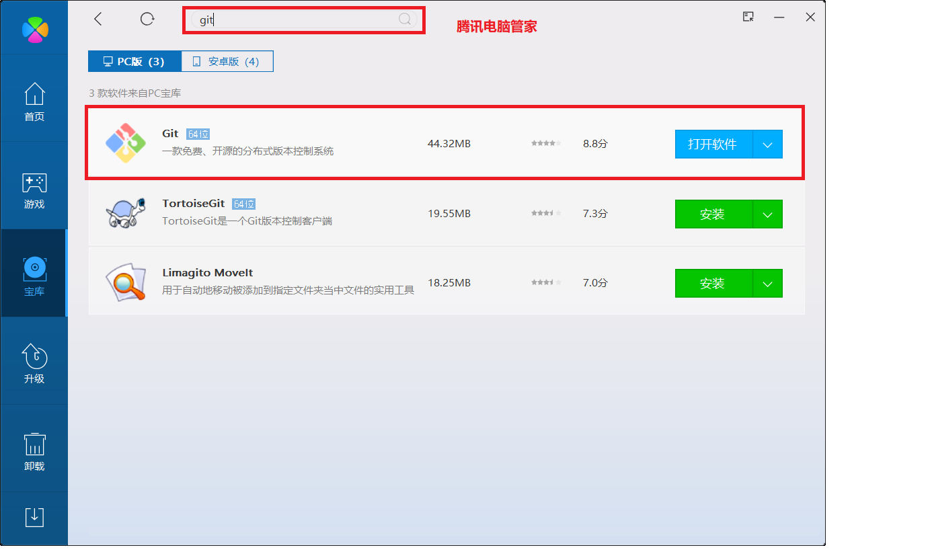Screen dimensions: 930x560
Task: Minimize the software manager window
Action: [779, 17]
